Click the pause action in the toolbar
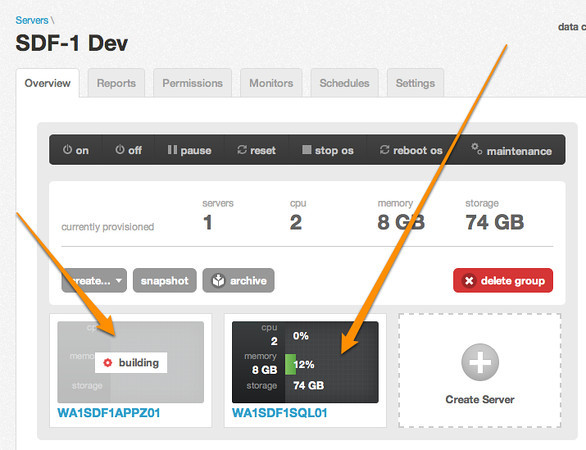 point(189,150)
